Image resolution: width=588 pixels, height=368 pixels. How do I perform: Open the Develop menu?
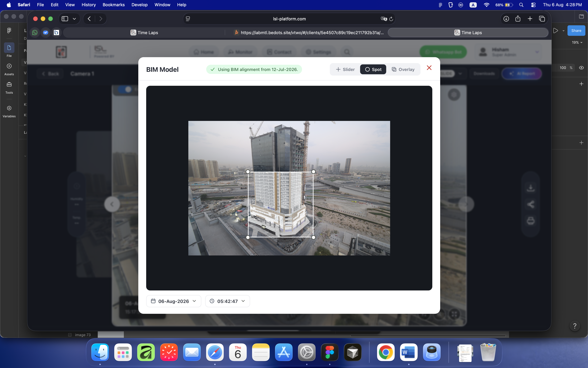coord(139,5)
